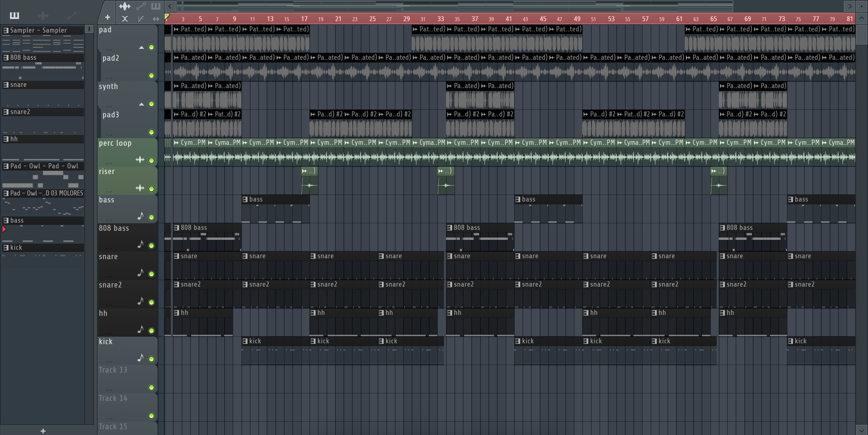The height and width of the screenshot is (435, 868).
Task: Mute Track 14
Action: point(152,415)
